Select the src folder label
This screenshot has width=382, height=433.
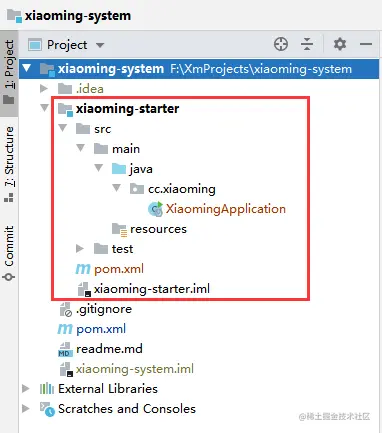(102, 129)
